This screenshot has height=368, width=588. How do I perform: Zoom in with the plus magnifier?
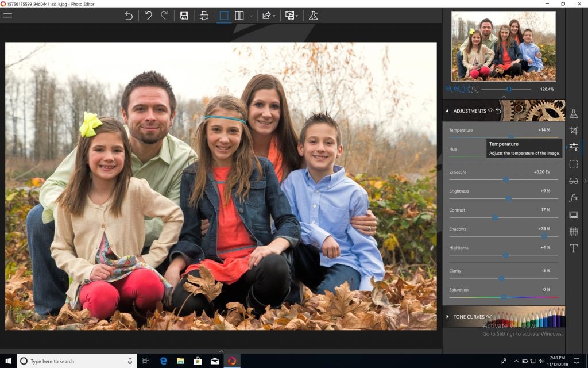[457, 89]
